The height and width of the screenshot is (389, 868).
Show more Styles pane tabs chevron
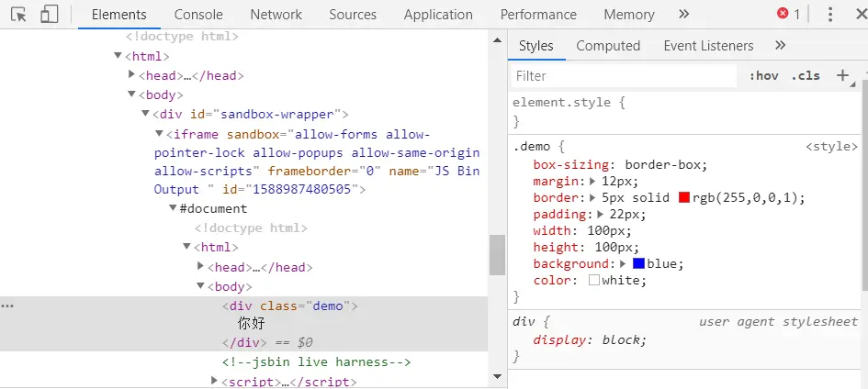tap(781, 45)
